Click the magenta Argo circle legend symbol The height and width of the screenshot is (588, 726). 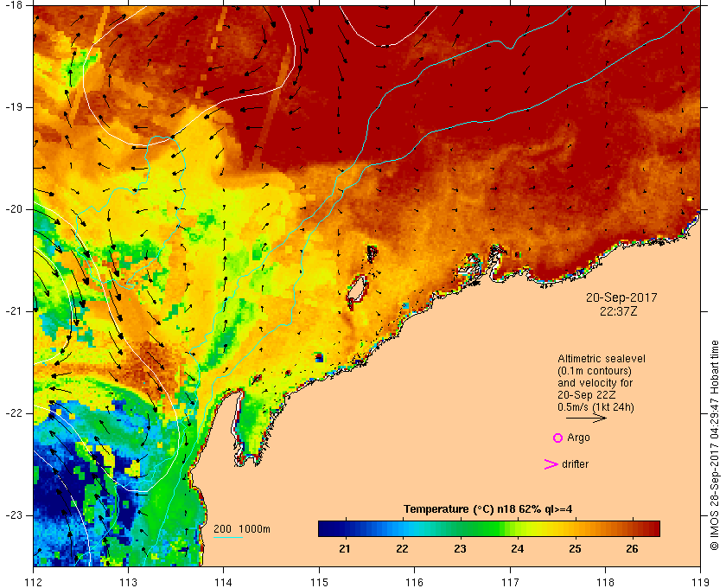557,438
